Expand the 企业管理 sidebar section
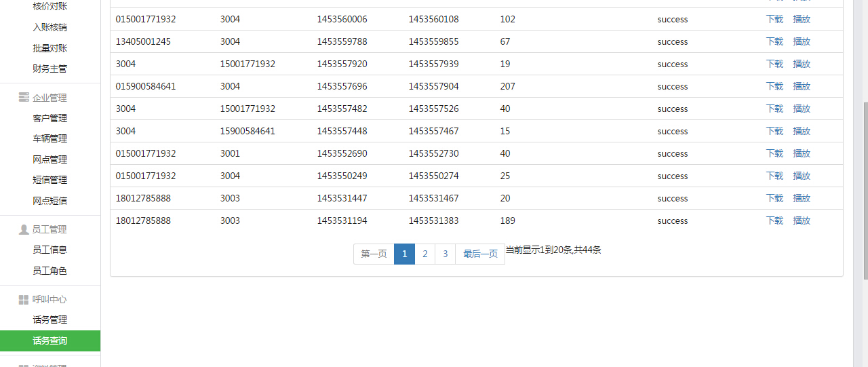The width and height of the screenshot is (868, 367). click(50, 98)
